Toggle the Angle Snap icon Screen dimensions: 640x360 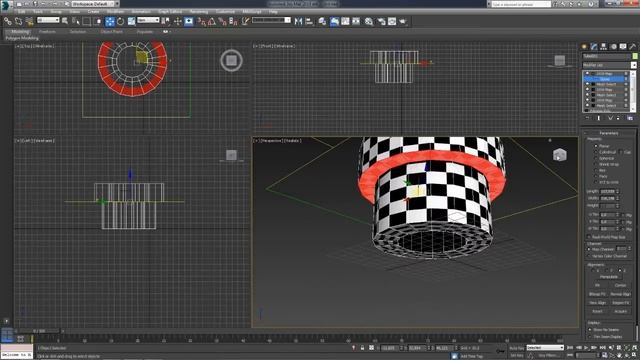click(212, 21)
